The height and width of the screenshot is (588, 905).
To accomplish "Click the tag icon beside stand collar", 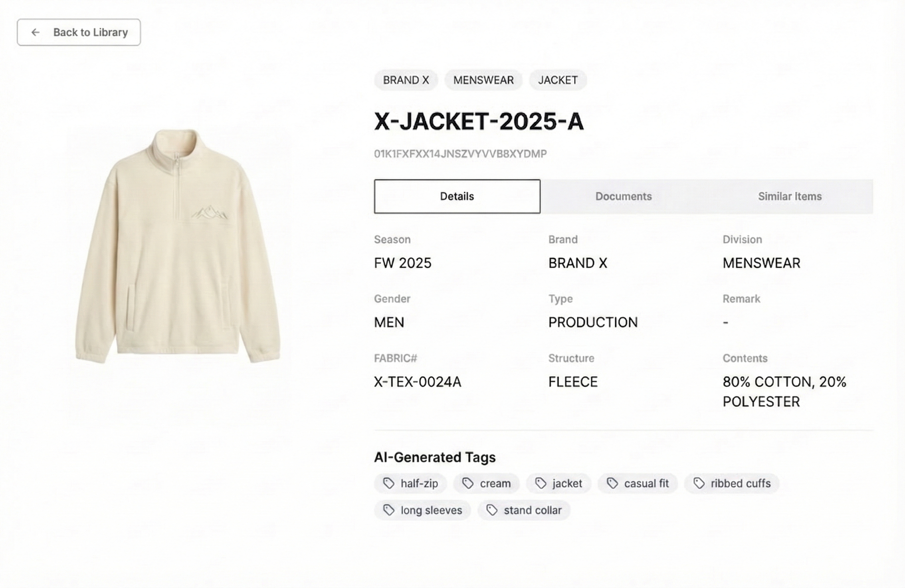I will click(x=492, y=510).
